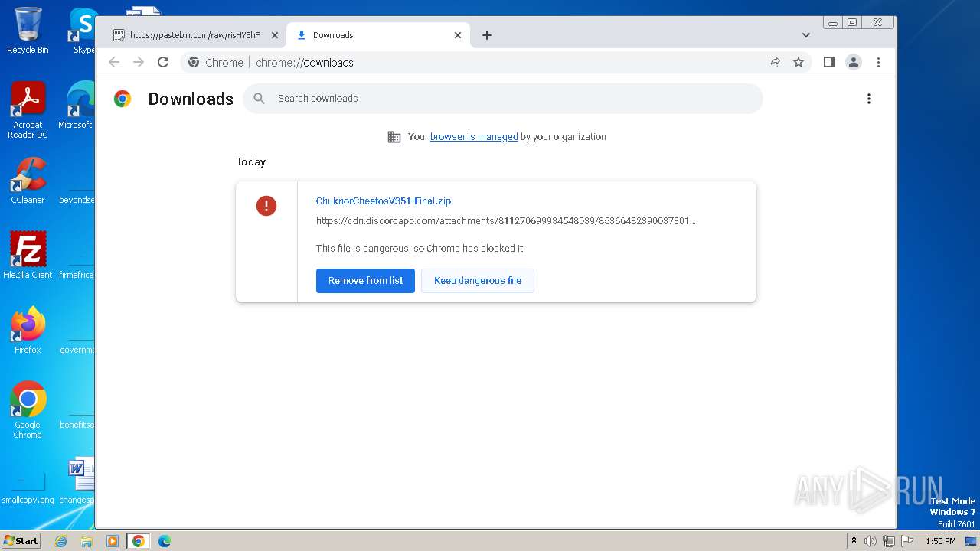Click the Chrome forward arrow
This screenshot has width=980, height=551.
[139, 63]
